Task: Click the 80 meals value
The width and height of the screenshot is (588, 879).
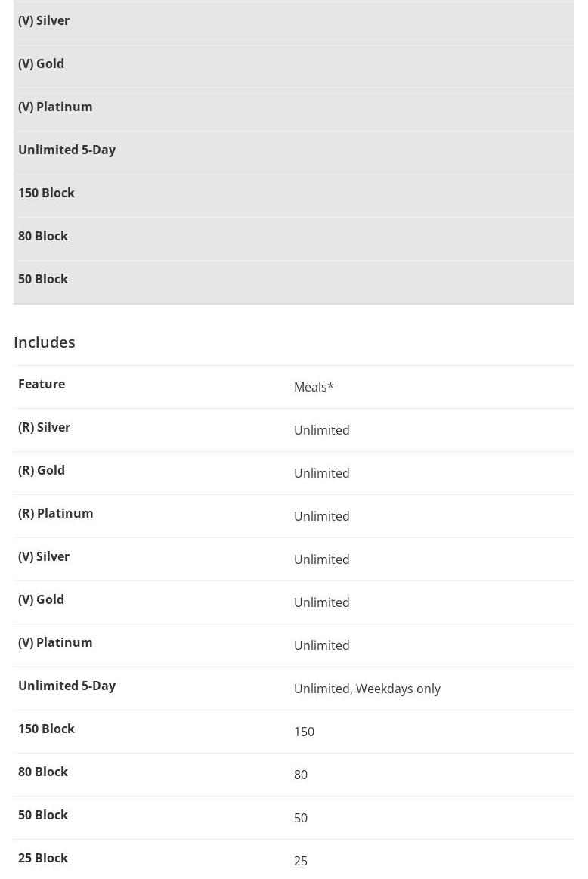Action: (301, 775)
